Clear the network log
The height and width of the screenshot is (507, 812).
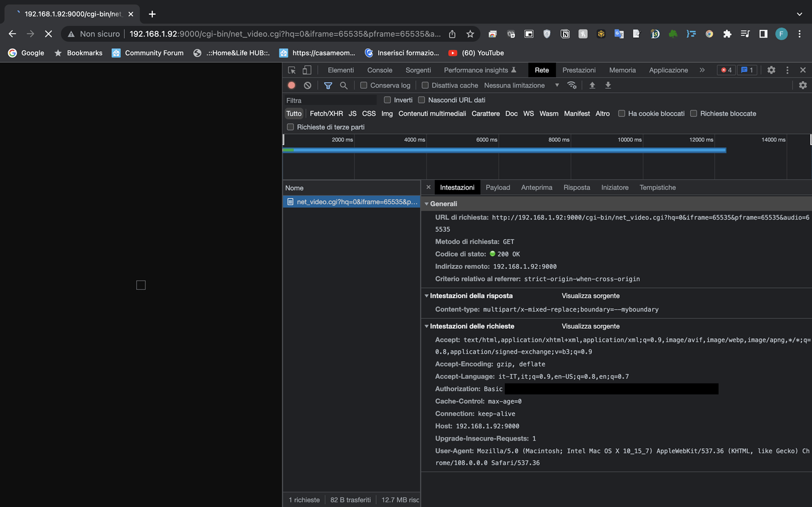[x=307, y=85]
